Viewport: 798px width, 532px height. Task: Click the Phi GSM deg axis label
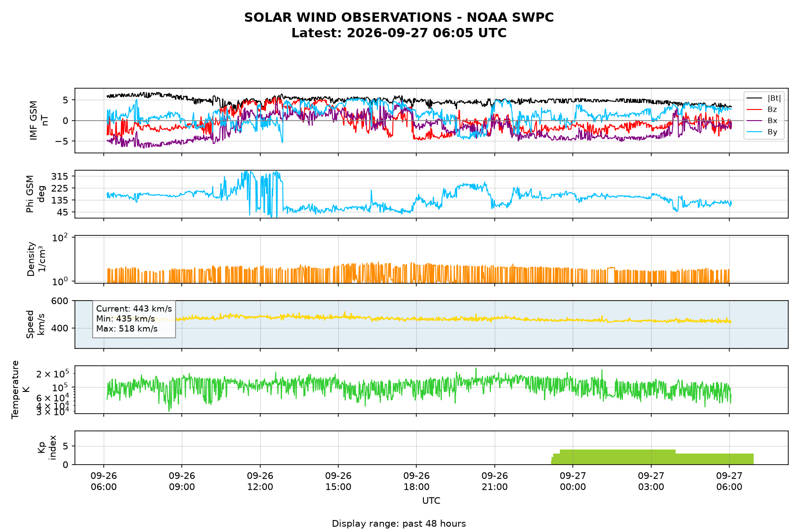pos(36,194)
